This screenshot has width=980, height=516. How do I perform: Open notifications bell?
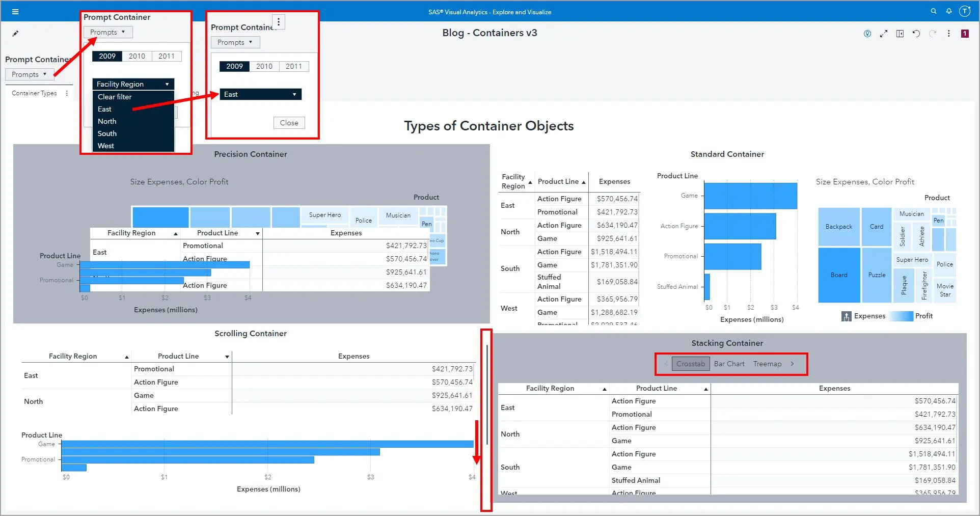[x=948, y=11]
